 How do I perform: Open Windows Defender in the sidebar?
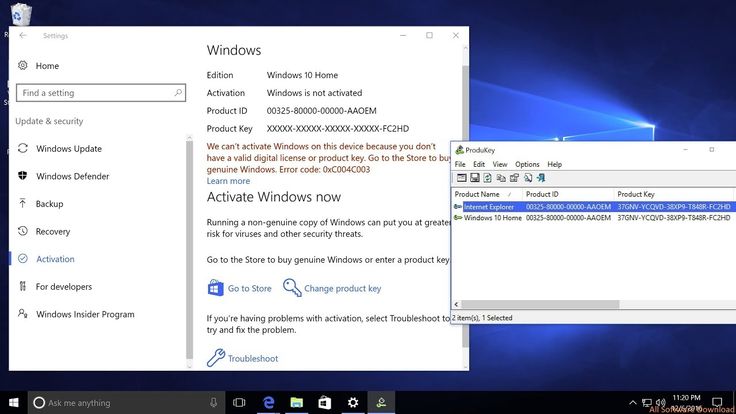(72, 176)
